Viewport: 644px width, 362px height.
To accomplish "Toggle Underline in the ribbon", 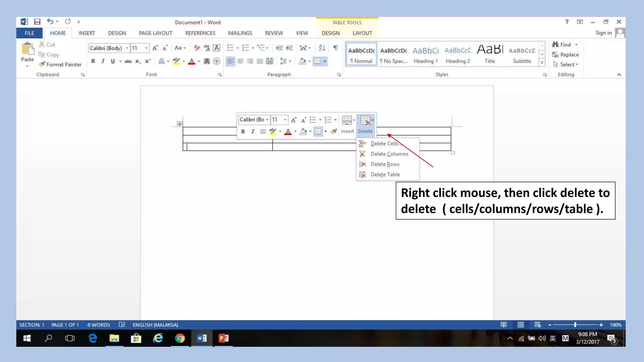I will coord(113,61).
